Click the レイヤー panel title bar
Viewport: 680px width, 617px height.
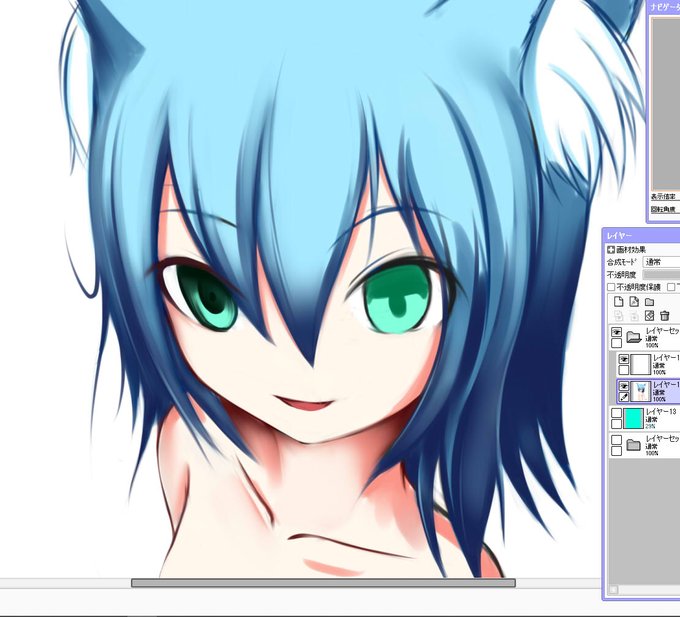pos(642,235)
